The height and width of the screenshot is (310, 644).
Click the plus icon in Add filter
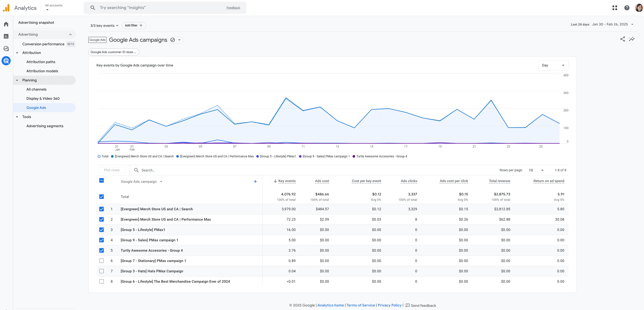[141, 25]
